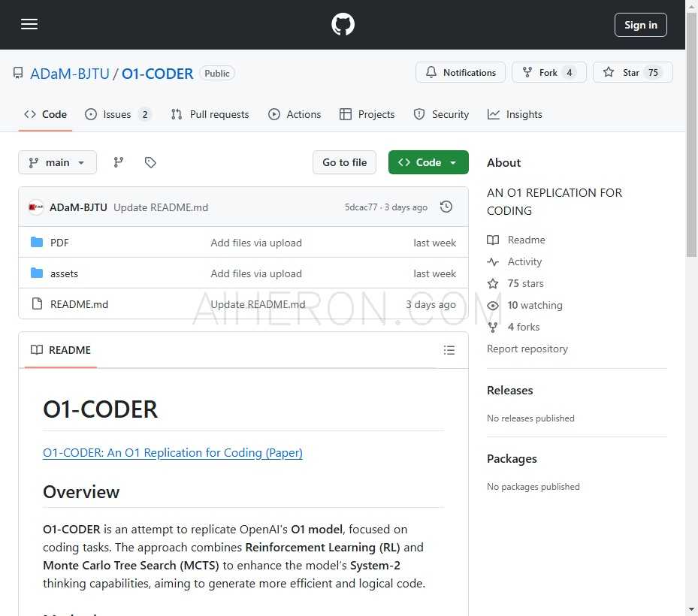Open the ADaM-BJTU commit author name
The image size is (698, 616).
click(78, 207)
